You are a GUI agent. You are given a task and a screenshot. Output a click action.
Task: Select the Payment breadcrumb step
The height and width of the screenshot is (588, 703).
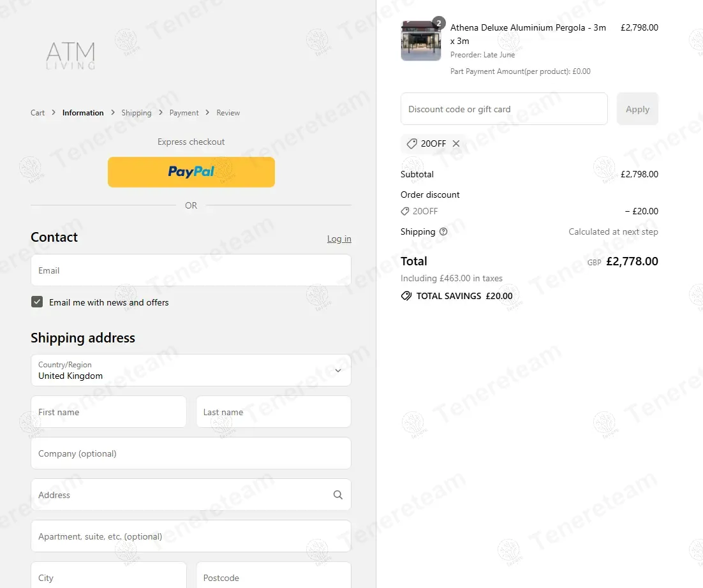[184, 113]
